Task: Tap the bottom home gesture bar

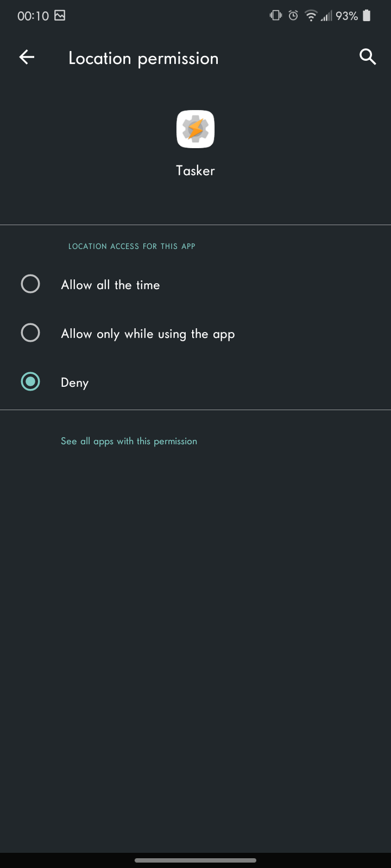Action: 195,860
